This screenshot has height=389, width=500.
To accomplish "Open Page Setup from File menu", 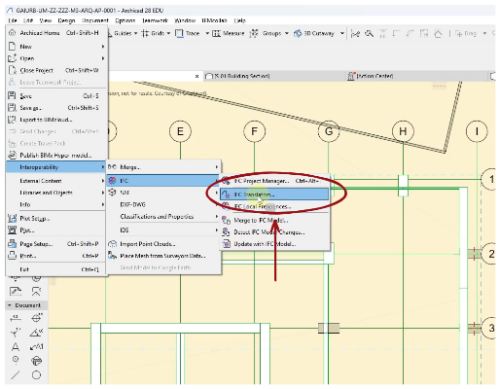I will (x=56, y=244).
